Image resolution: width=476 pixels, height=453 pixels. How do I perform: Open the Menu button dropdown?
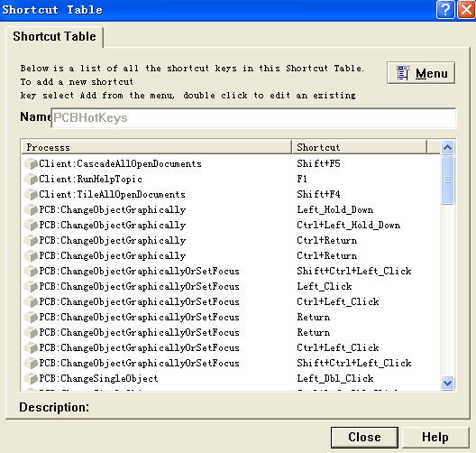click(421, 73)
